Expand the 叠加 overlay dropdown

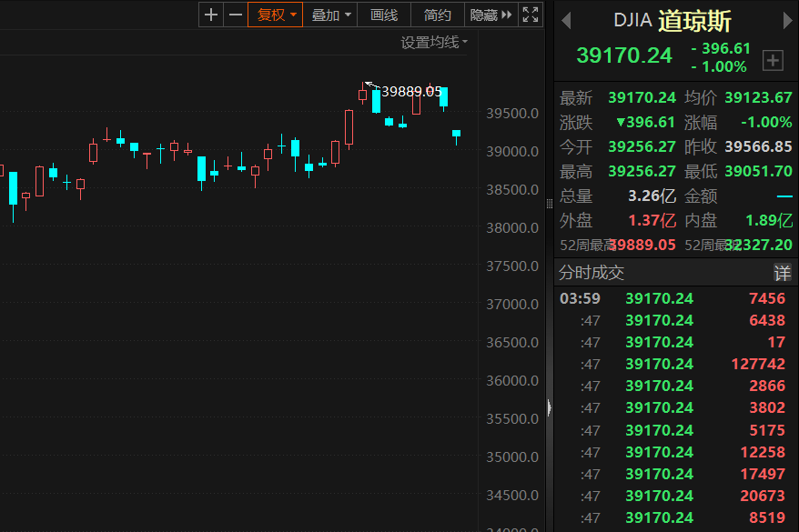tap(331, 15)
